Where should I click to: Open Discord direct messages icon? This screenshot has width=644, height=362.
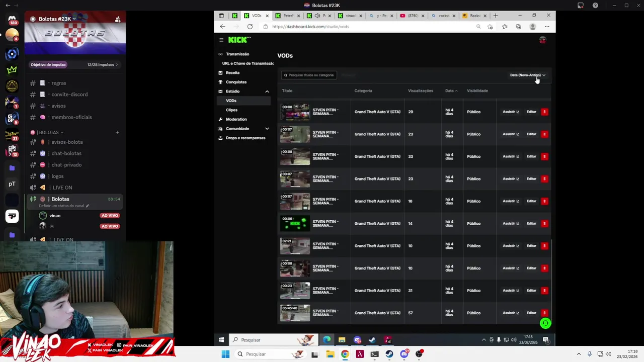[12, 20]
